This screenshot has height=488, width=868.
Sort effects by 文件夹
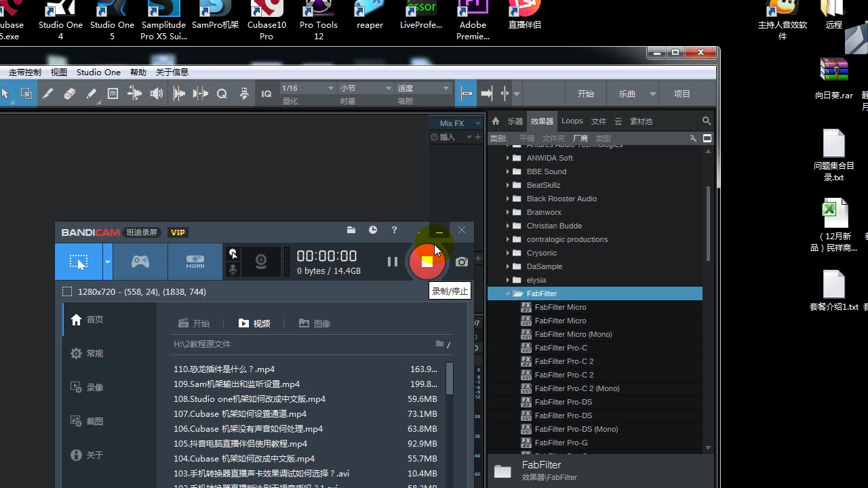point(553,138)
